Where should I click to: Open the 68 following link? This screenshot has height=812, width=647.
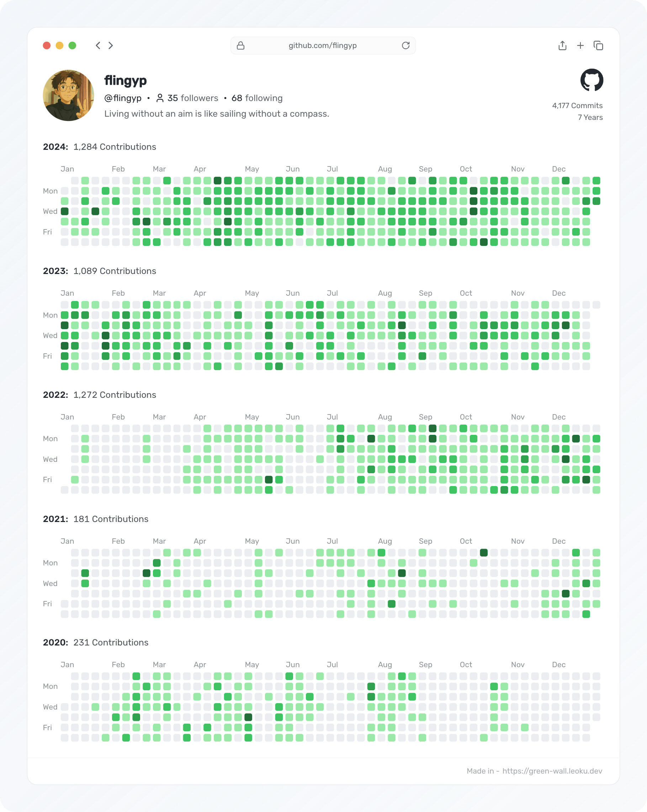tap(257, 98)
